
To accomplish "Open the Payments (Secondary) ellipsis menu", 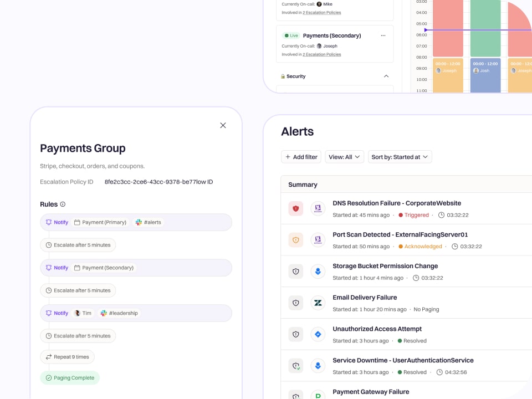I will 383,35.
